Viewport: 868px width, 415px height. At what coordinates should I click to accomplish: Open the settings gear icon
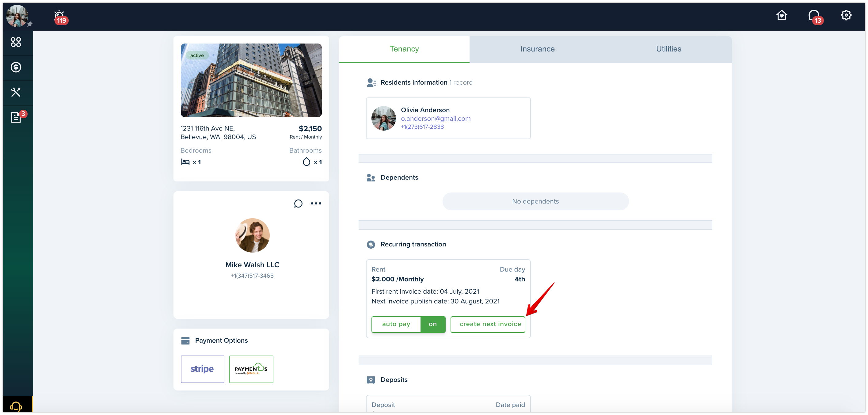point(846,15)
